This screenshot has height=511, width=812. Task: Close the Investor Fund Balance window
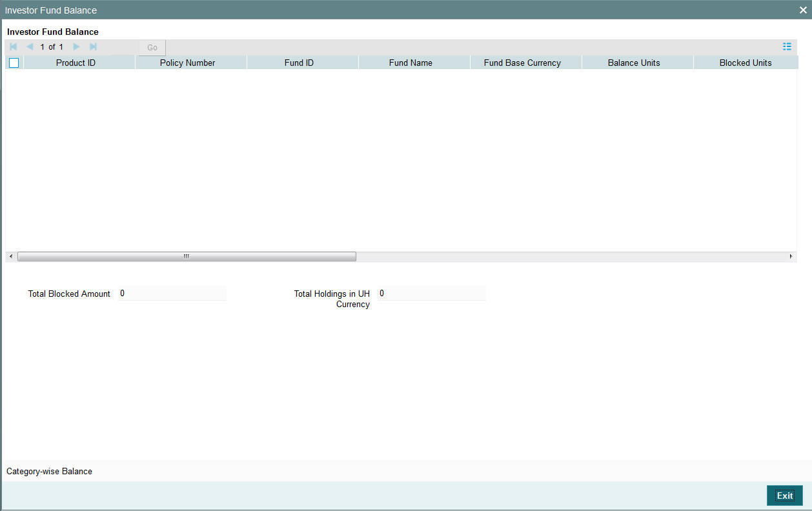(803, 10)
